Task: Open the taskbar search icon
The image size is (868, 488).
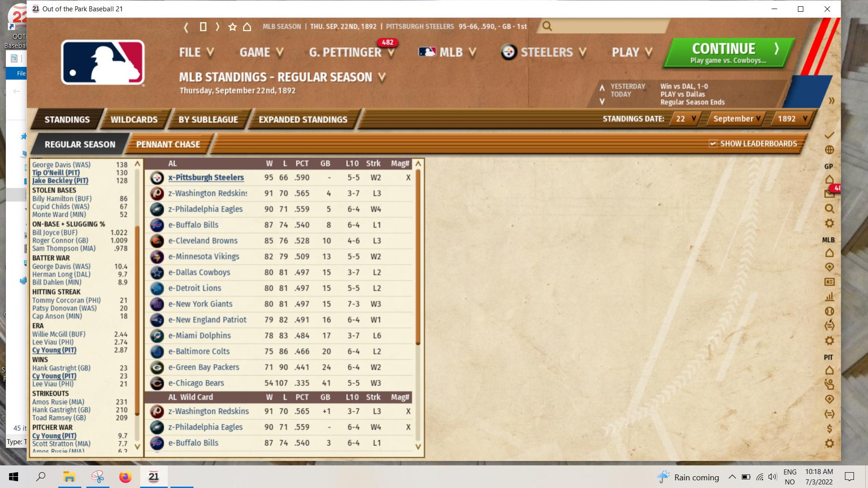Action: click(41, 477)
